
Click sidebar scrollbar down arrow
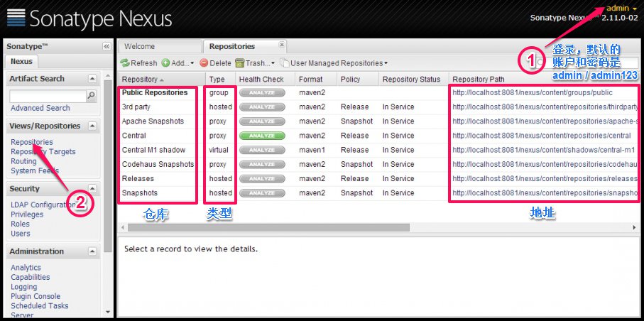[x=108, y=312]
